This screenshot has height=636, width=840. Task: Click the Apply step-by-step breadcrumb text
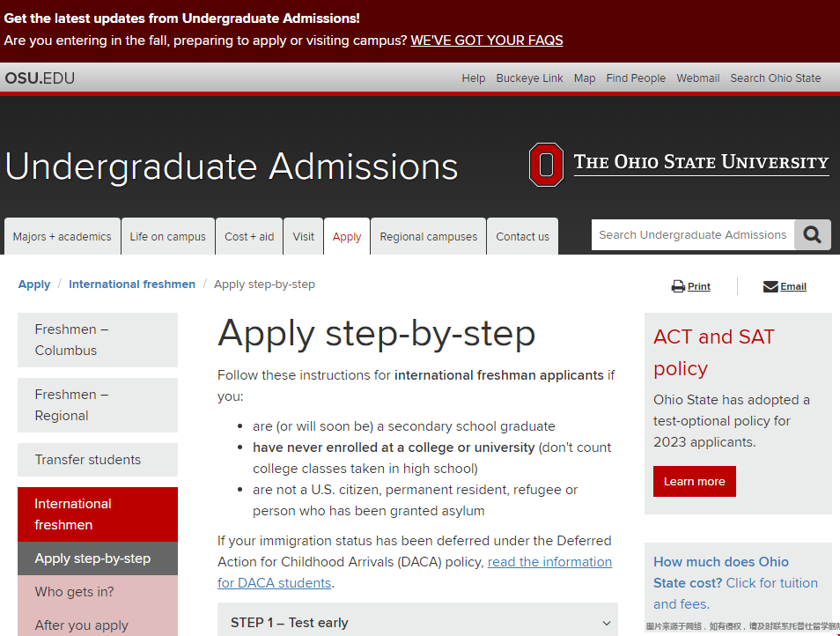[265, 284]
